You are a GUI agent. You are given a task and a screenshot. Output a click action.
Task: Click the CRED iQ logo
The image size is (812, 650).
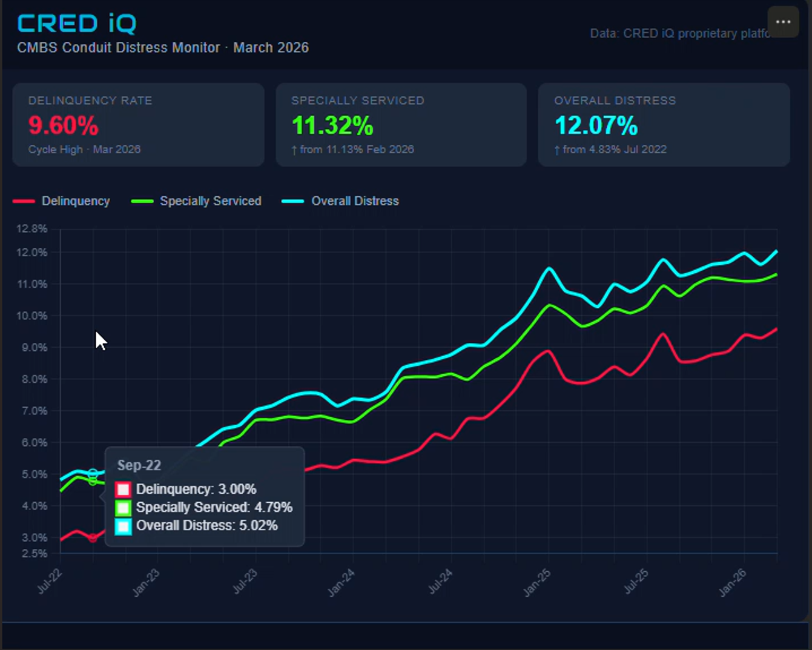click(77, 24)
